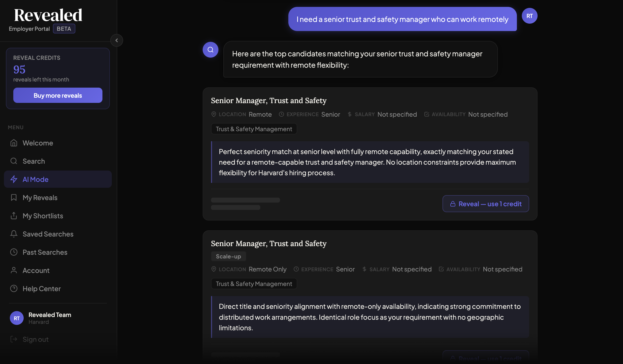623x364 pixels.
Task: Click the 'Direct title and seniority alignment' explanation
Action: click(x=370, y=317)
